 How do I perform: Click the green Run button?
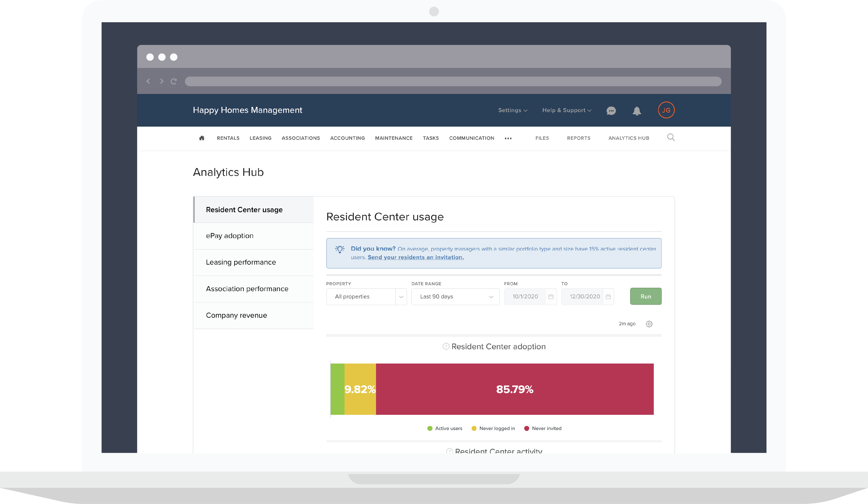(x=646, y=296)
